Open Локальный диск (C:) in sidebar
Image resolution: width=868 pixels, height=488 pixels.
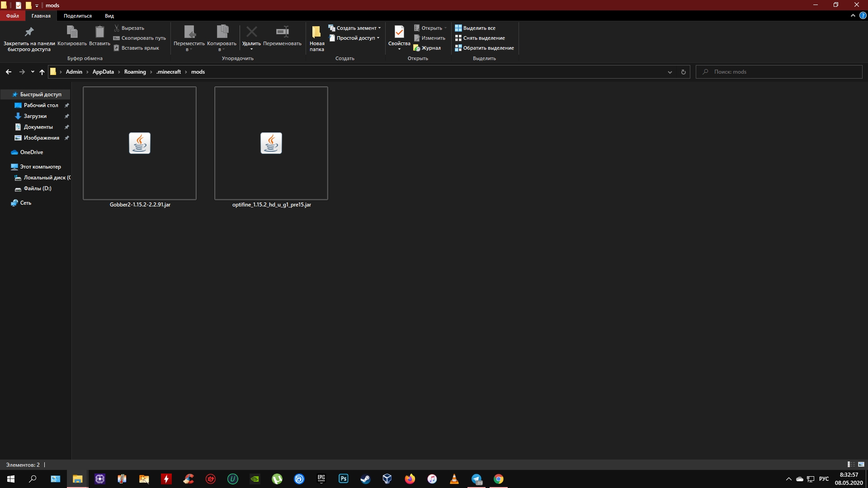click(43, 178)
